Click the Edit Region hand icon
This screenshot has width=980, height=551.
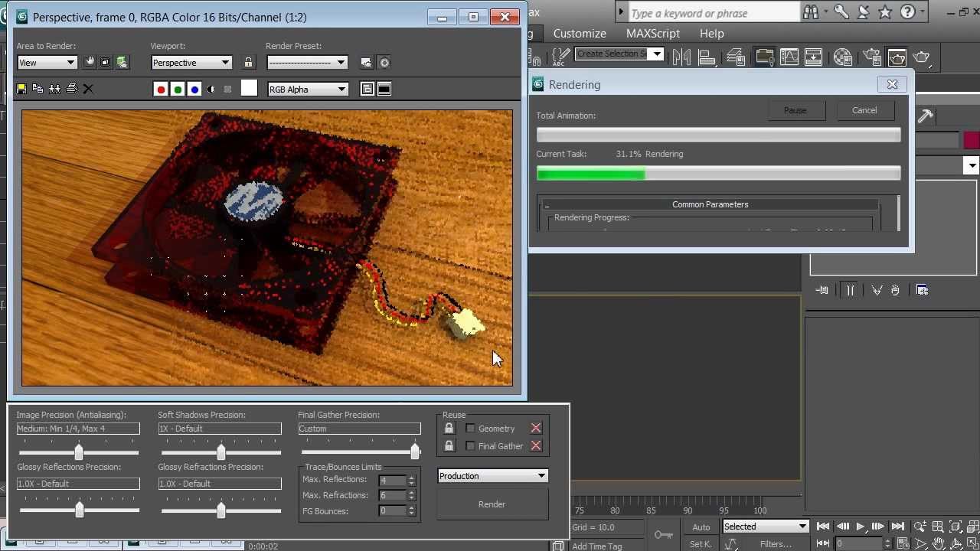[90, 63]
